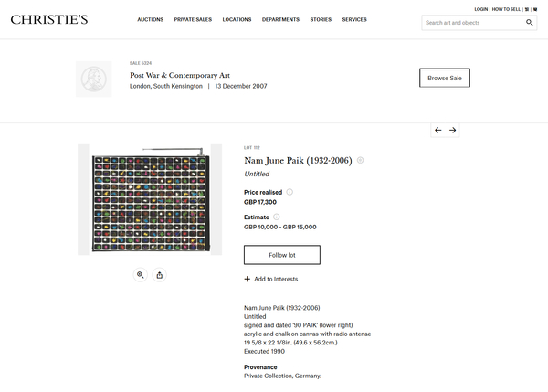
Task: Open the Auctions menu
Action: click(x=151, y=19)
